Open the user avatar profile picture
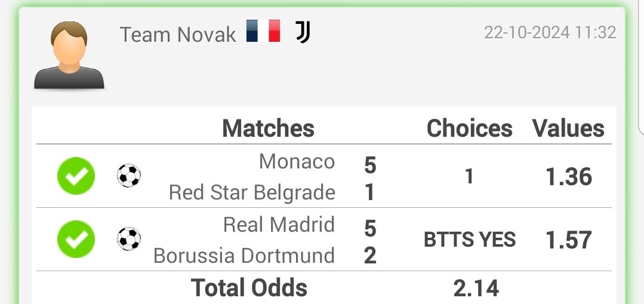Screen dimensions: 644x304 point(69,55)
